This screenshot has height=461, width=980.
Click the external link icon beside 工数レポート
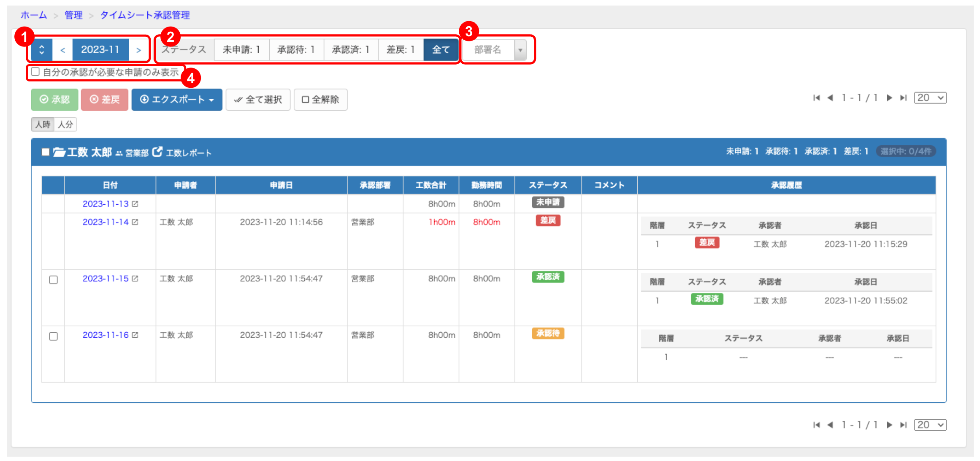click(157, 152)
